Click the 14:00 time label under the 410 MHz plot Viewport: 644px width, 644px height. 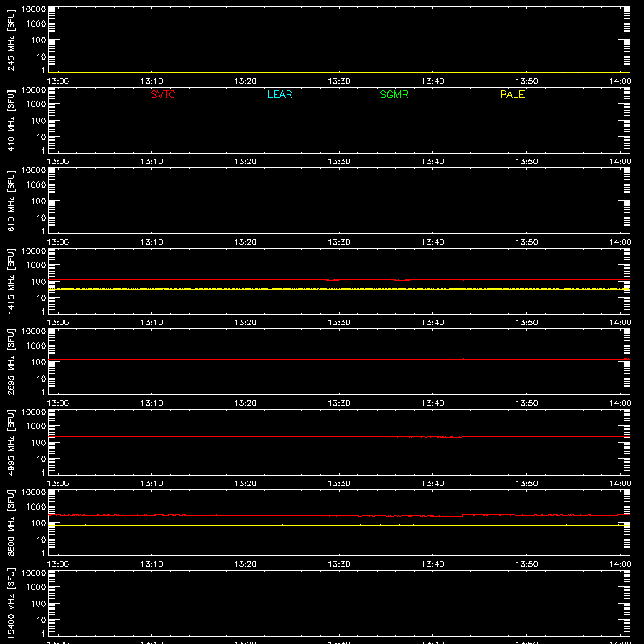[620, 162]
